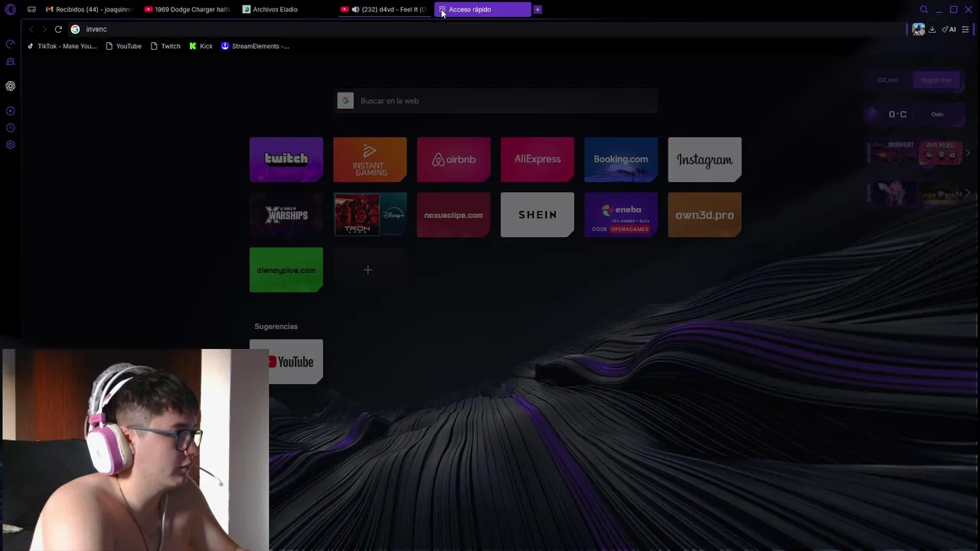Open the Instant Gaming speed dial tile
Image resolution: width=980 pixels, height=551 pixels.
[370, 160]
